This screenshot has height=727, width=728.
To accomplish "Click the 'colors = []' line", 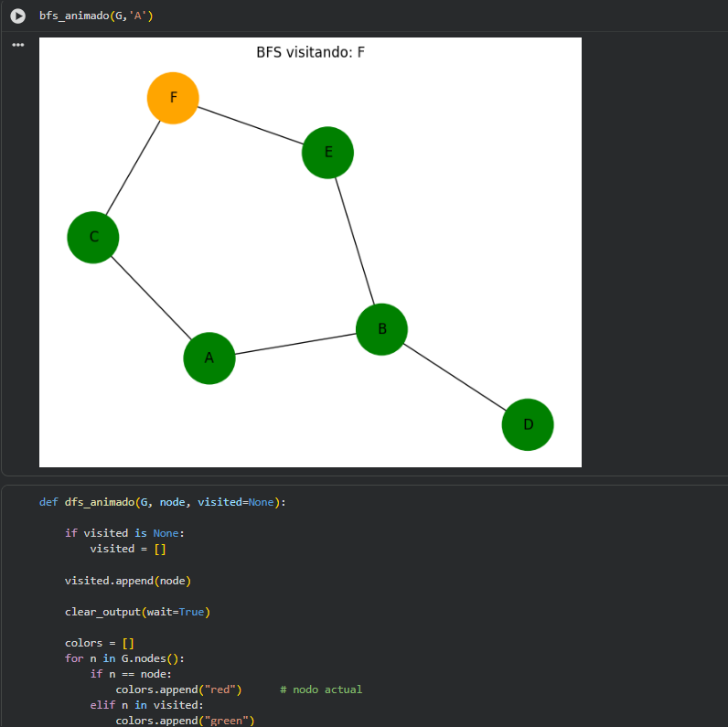I will [x=99, y=643].
